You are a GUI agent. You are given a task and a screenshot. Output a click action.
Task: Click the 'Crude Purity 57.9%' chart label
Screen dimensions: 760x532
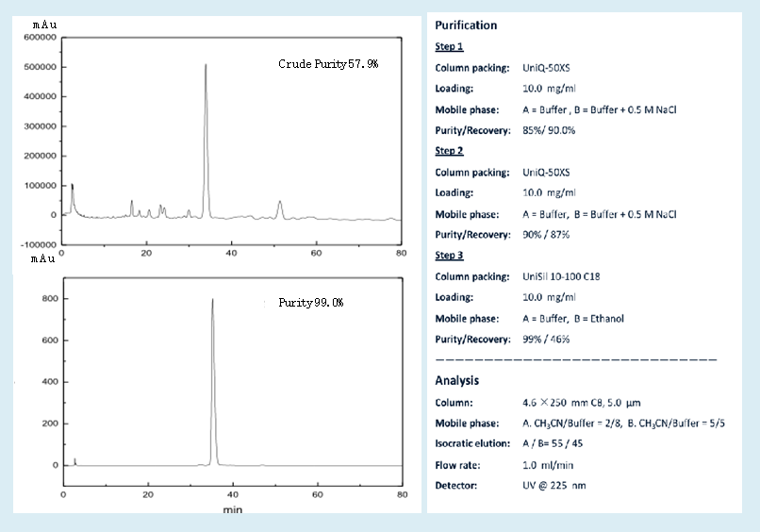coord(328,64)
